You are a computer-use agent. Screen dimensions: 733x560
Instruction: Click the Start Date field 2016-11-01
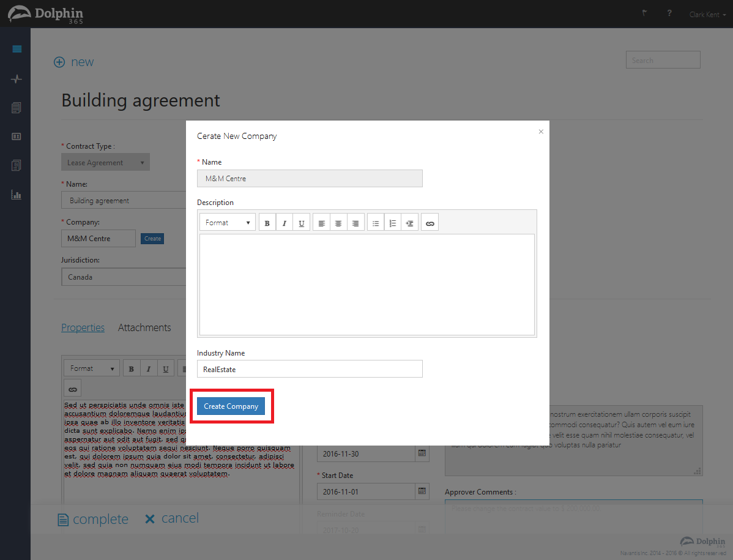tap(366, 491)
